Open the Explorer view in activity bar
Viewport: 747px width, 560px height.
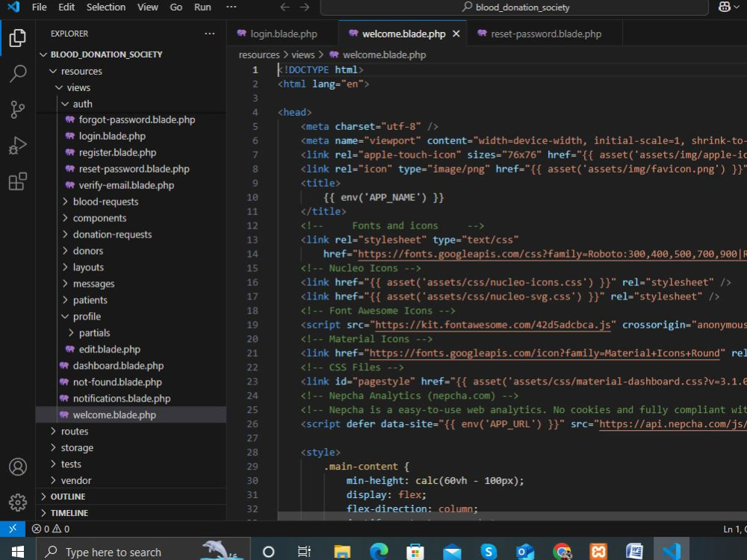[18, 37]
